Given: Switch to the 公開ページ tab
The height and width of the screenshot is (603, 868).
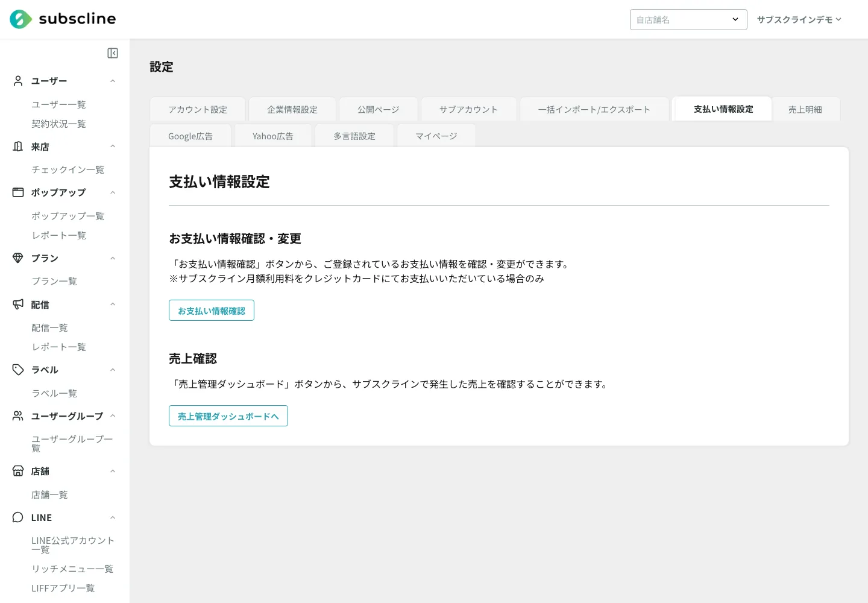Looking at the screenshot, I should point(379,109).
